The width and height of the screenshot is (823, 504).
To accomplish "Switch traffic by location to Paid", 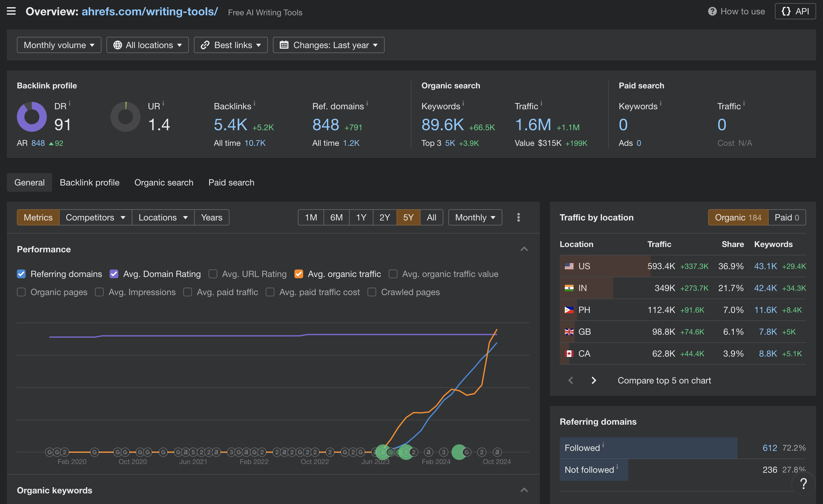I will pos(787,217).
